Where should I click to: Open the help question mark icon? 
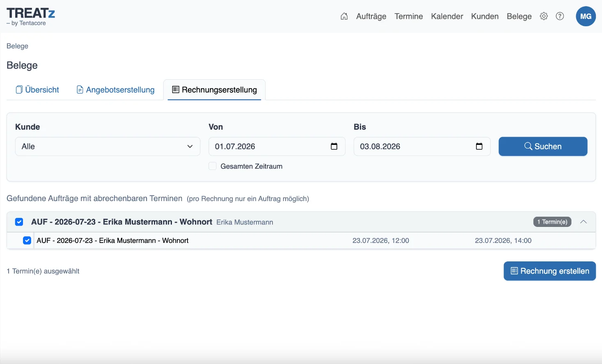coord(560,16)
